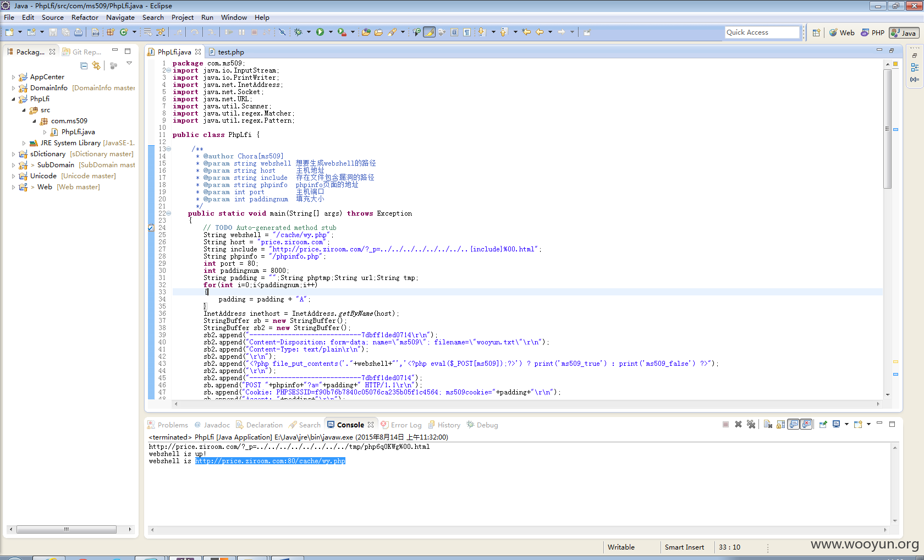924x560 pixels.
Task: Expand the sDictionary project
Action: (x=13, y=154)
